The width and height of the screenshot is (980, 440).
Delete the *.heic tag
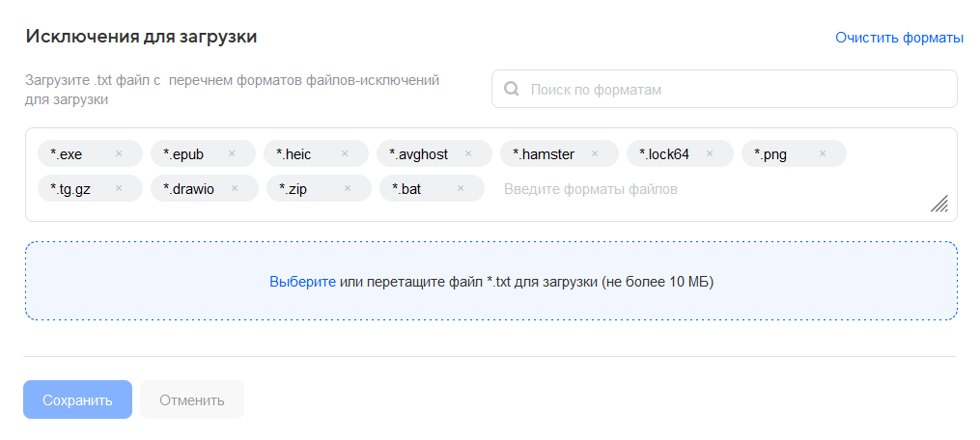pyautogui.click(x=345, y=153)
